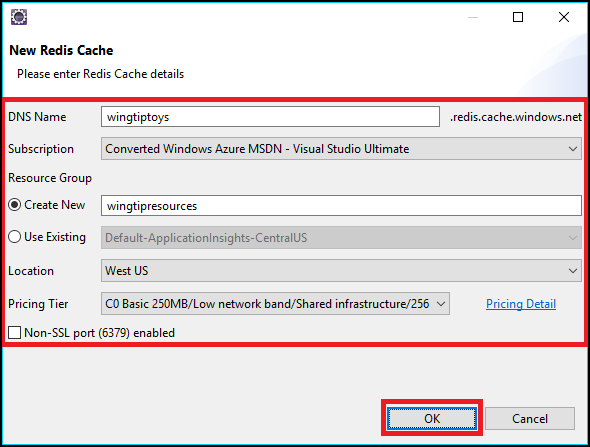590x447 pixels.
Task: Click the Resource Group label
Action: point(50,178)
